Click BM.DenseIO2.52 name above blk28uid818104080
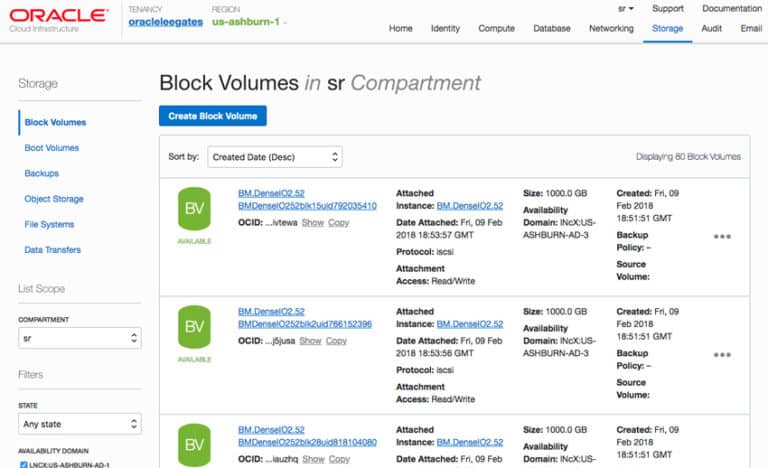The height and width of the screenshot is (468, 768). point(271,429)
